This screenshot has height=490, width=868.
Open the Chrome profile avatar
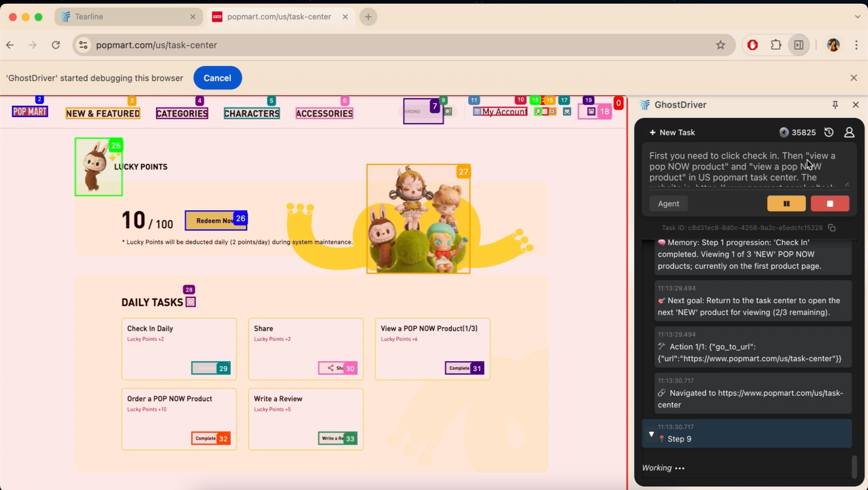833,45
